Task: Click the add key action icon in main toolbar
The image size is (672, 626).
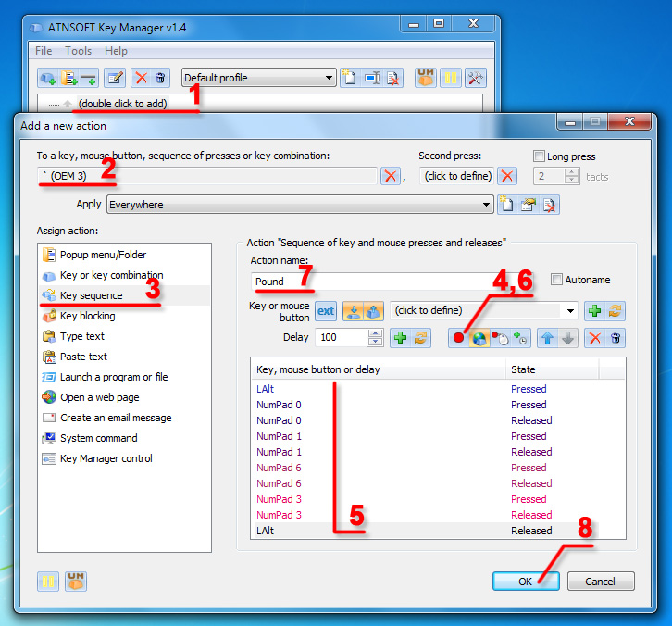Action: (48, 79)
